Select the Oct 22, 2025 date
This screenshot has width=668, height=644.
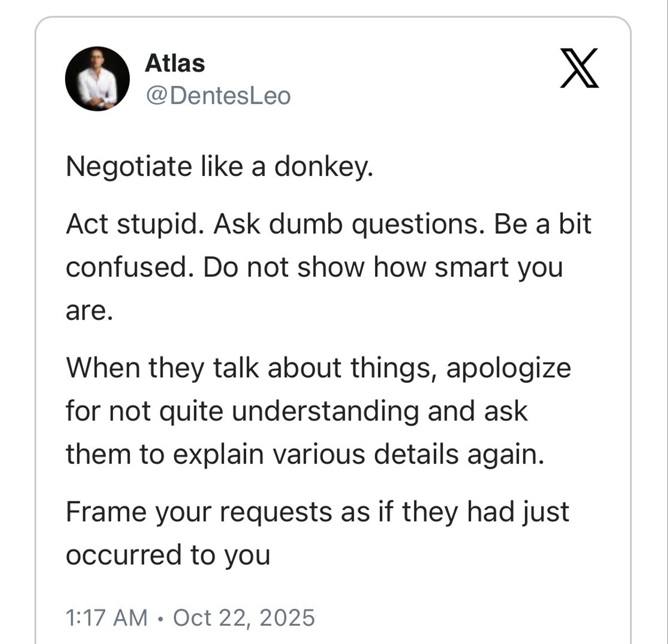[244, 617]
